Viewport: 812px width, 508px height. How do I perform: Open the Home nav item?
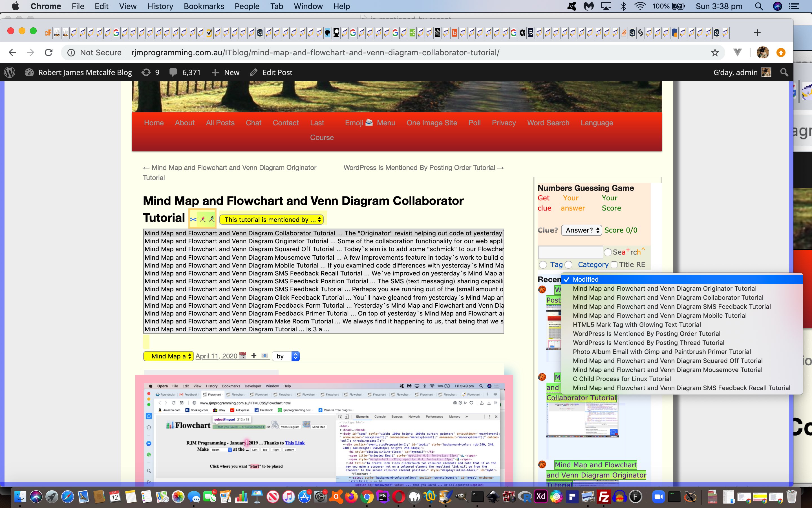[154, 123]
